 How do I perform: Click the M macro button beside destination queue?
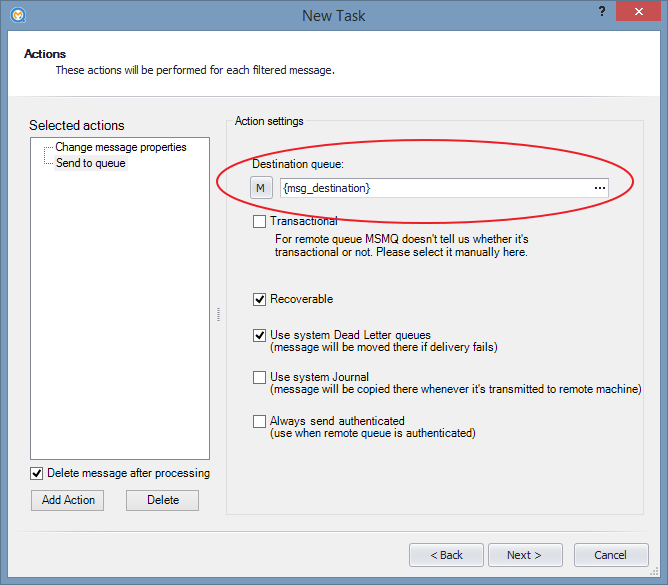click(x=261, y=188)
